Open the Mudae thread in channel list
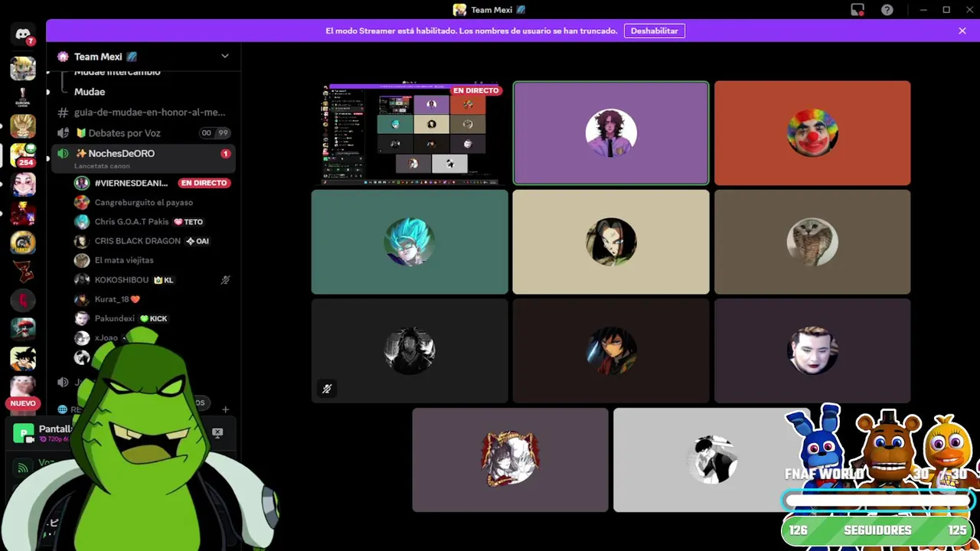This screenshot has height=551, width=980. tap(90, 92)
